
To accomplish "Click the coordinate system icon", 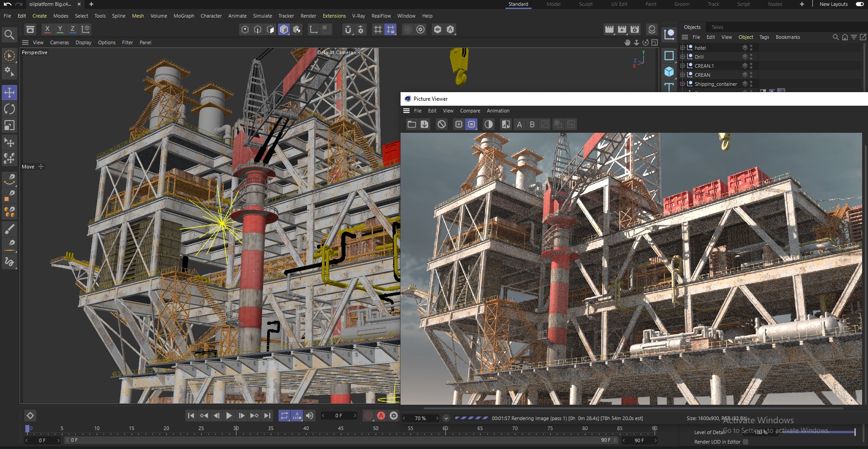I will 85,29.
